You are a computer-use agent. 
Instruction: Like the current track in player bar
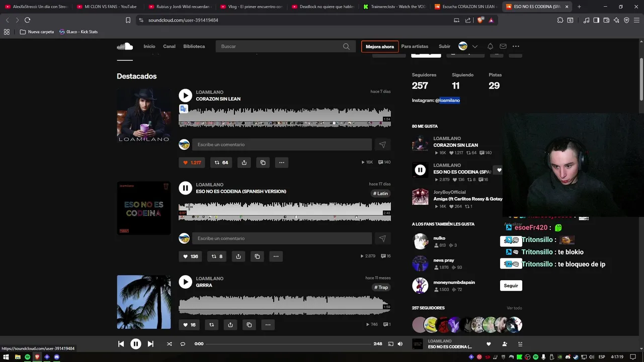488,344
